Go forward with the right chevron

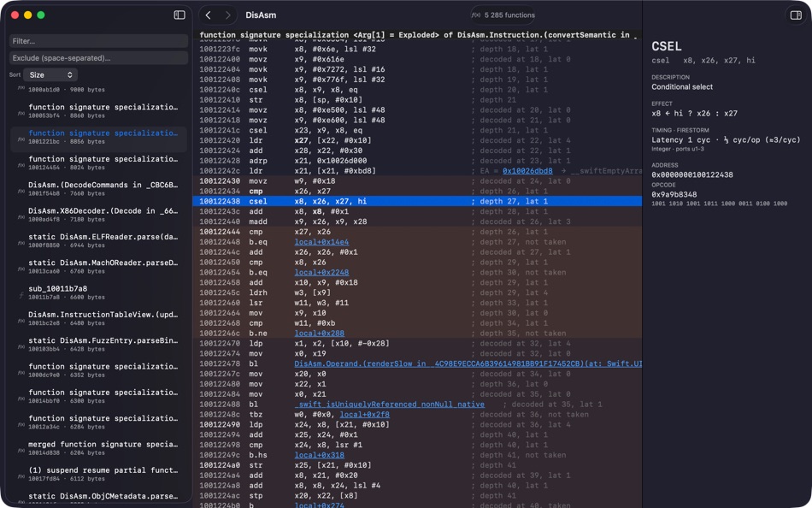pos(227,15)
